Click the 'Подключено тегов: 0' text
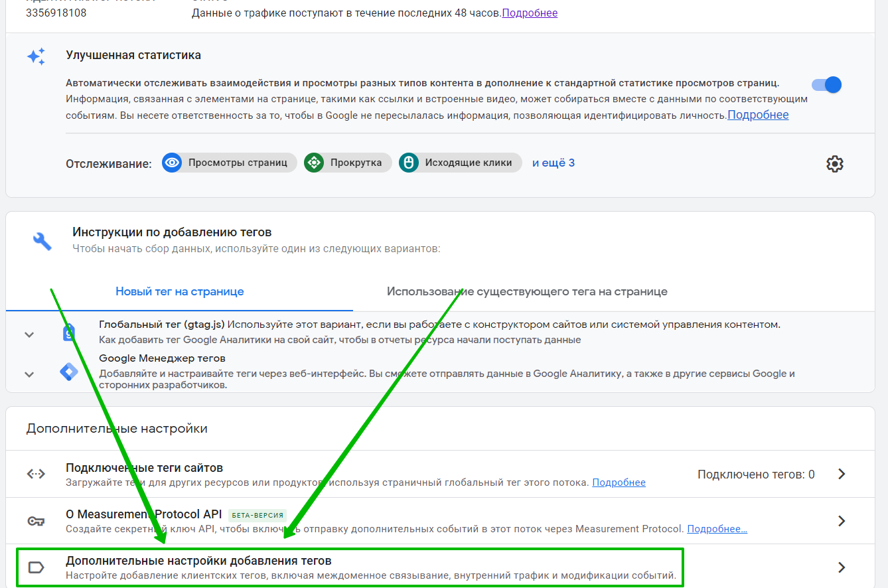Screen dimensions: 888x588 [756, 475]
